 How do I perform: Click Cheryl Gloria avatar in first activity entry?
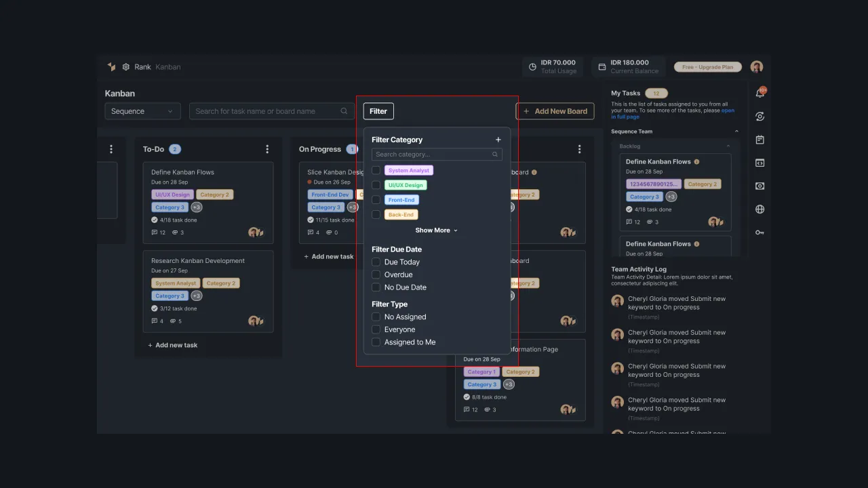pos(617,301)
